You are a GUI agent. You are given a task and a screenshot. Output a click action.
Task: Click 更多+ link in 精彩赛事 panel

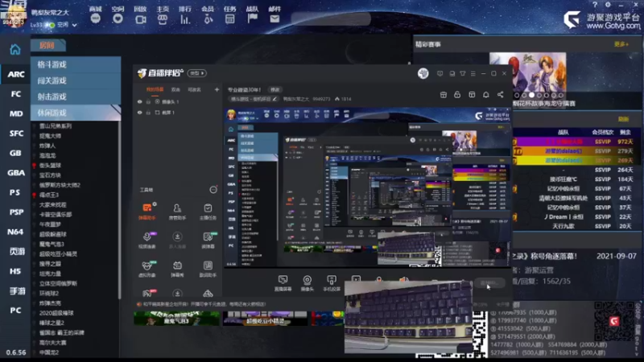(621, 44)
